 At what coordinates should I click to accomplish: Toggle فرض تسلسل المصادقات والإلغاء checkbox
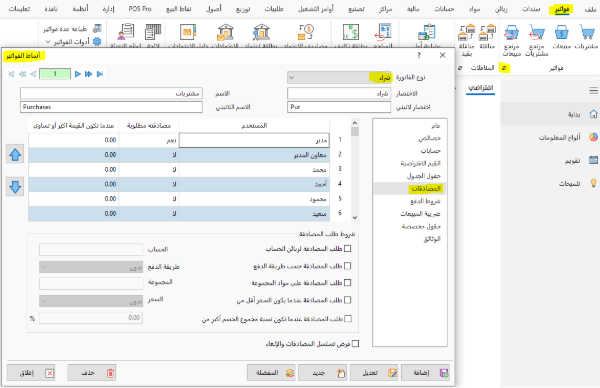coord(355,344)
